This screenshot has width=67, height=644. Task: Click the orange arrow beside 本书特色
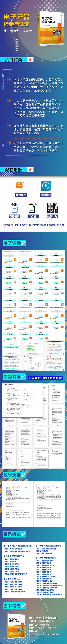pos(30,60)
